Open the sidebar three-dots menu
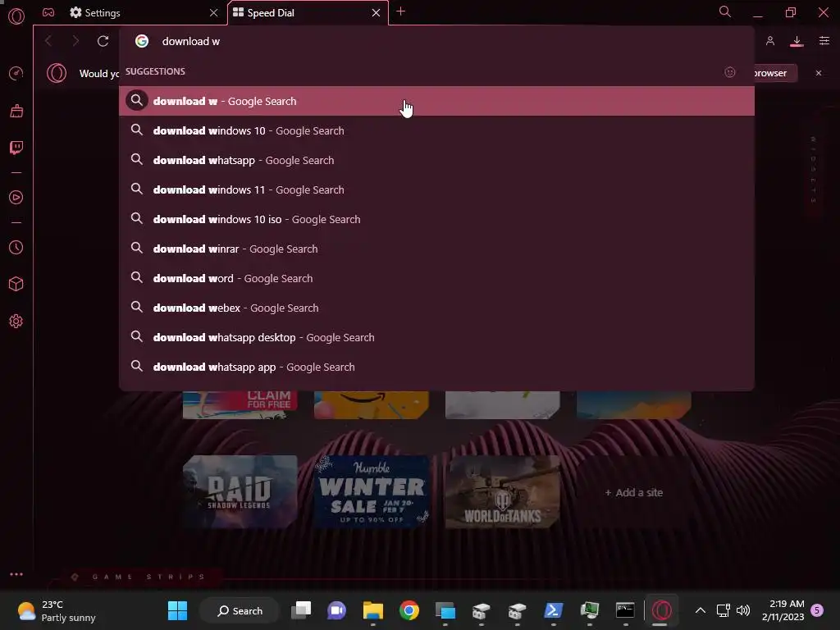 pyautogui.click(x=16, y=574)
